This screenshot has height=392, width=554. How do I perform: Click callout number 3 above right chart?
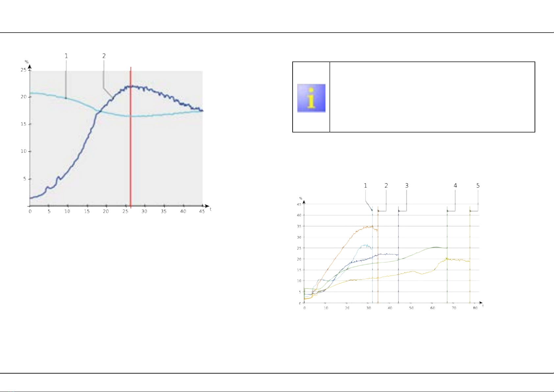click(x=407, y=185)
